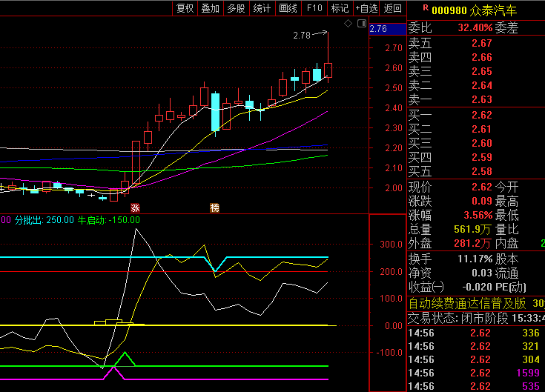Click the 2.78 high price annotation
Screen dimensions: 545x392
(301, 36)
